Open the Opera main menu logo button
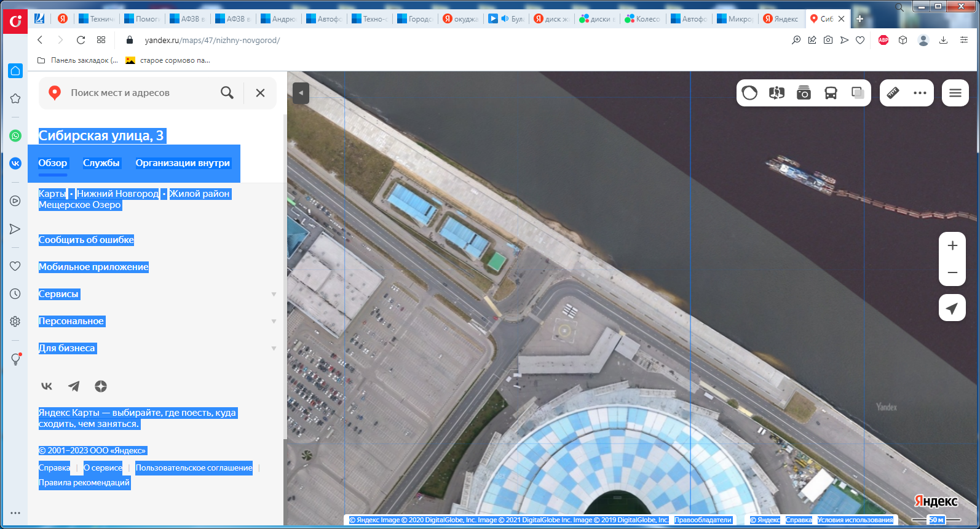The image size is (980, 529). point(15,22)
